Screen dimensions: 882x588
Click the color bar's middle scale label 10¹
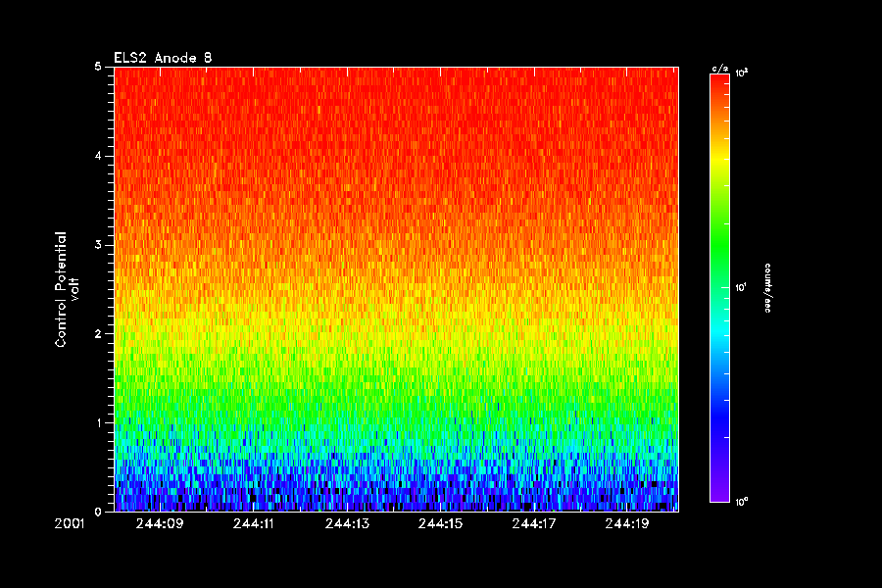point(742,287)
